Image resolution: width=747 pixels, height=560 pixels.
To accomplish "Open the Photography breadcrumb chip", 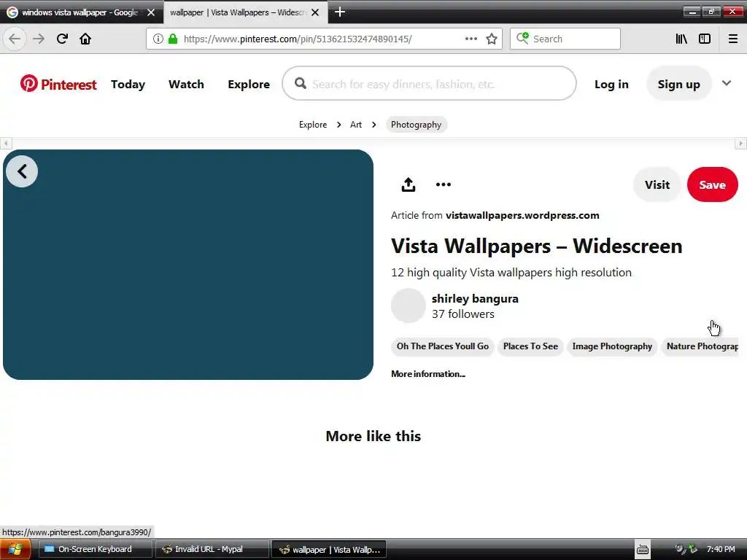I will pyautogui.click(x=416, y=125).
